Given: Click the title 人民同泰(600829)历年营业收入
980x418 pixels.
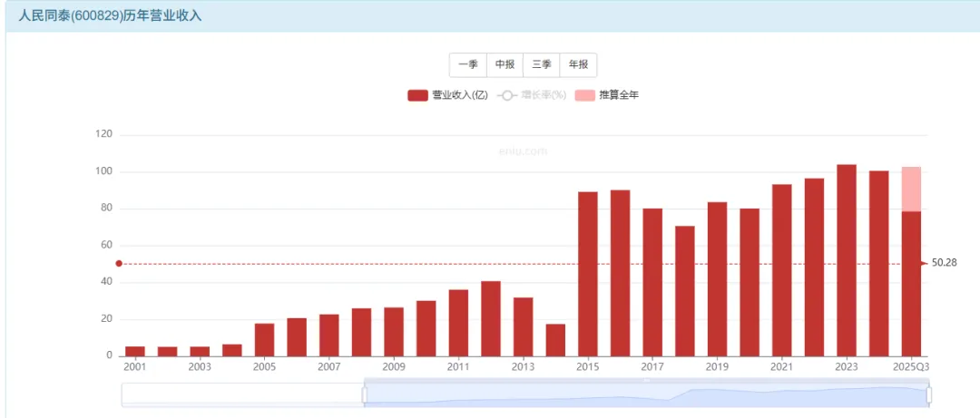Looking at the screenshot, I should (x=110, y=16).
